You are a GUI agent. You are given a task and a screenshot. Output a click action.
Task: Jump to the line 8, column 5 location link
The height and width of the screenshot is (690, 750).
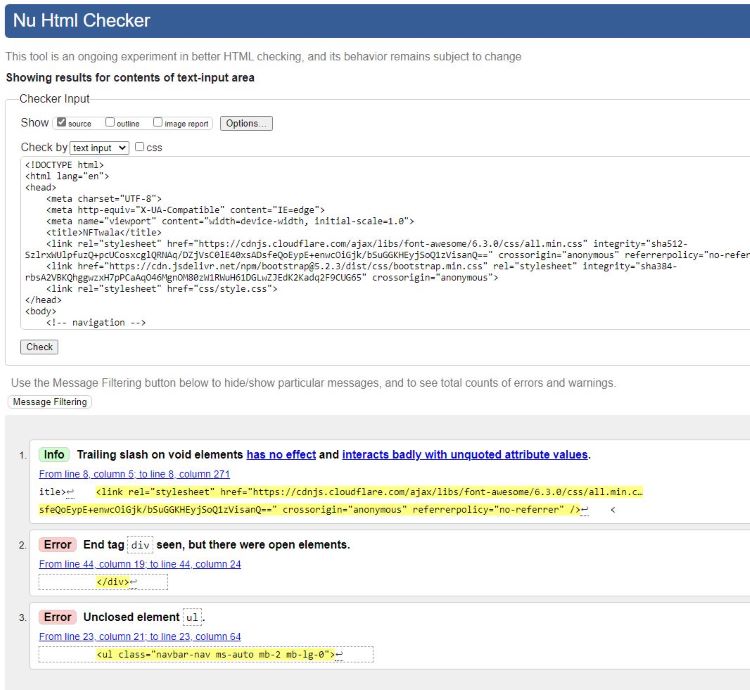pos(134,474)
